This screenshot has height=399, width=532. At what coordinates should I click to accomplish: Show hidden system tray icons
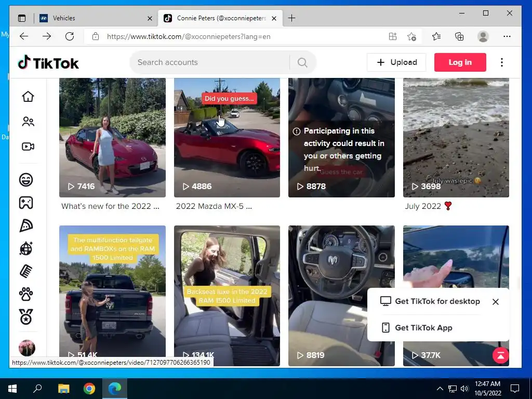coord(440,389)
